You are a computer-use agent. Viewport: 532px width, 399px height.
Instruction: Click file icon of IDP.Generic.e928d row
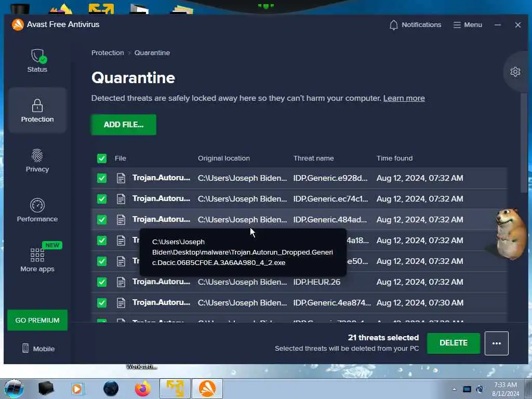point(121,178)
